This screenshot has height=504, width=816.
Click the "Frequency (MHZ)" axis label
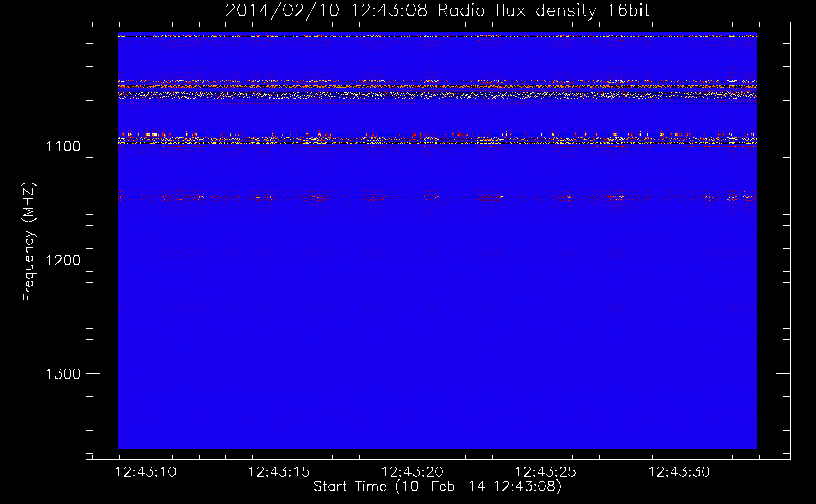pos(29,242)
